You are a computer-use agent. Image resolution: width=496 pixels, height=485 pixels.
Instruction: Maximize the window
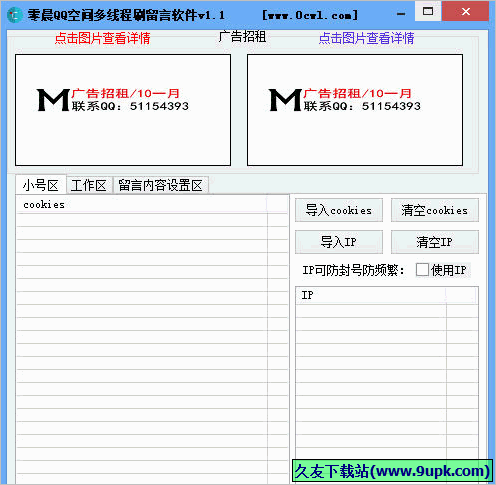pos(428,11)
